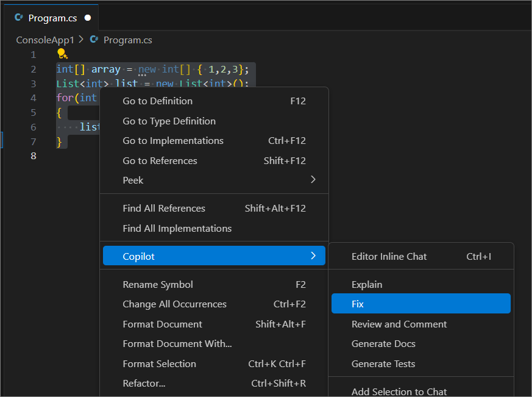Click line number 5 in the gutter

pyautogui.click(x=34, y=112)
